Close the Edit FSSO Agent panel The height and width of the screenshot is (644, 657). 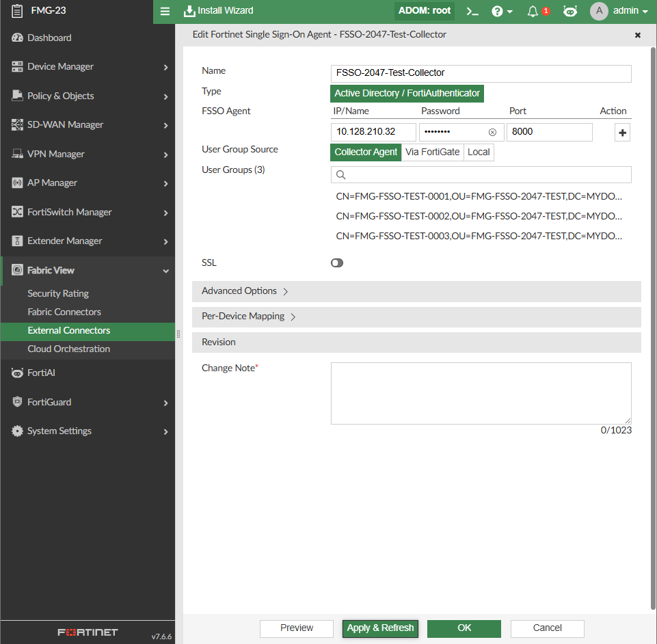pyautogui.click(x=637, y=35)
